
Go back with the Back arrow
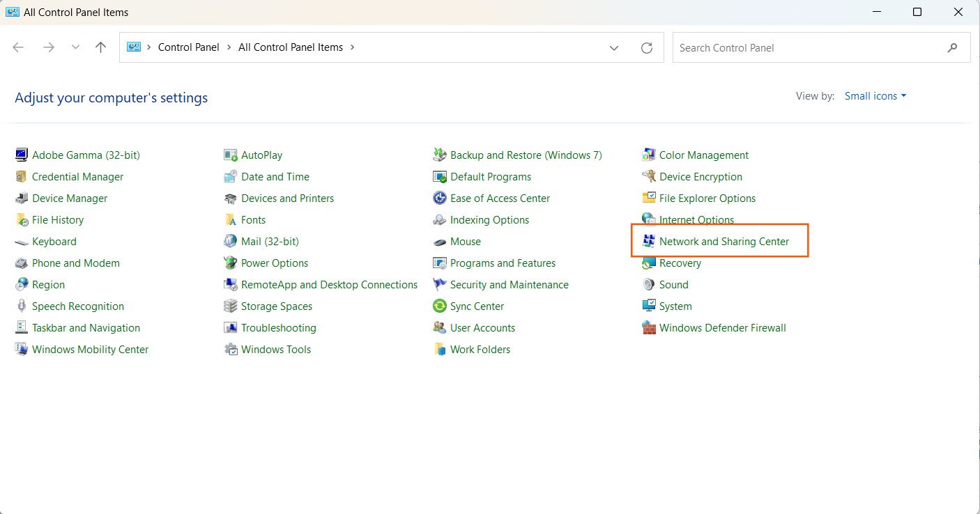pos(18,47)
